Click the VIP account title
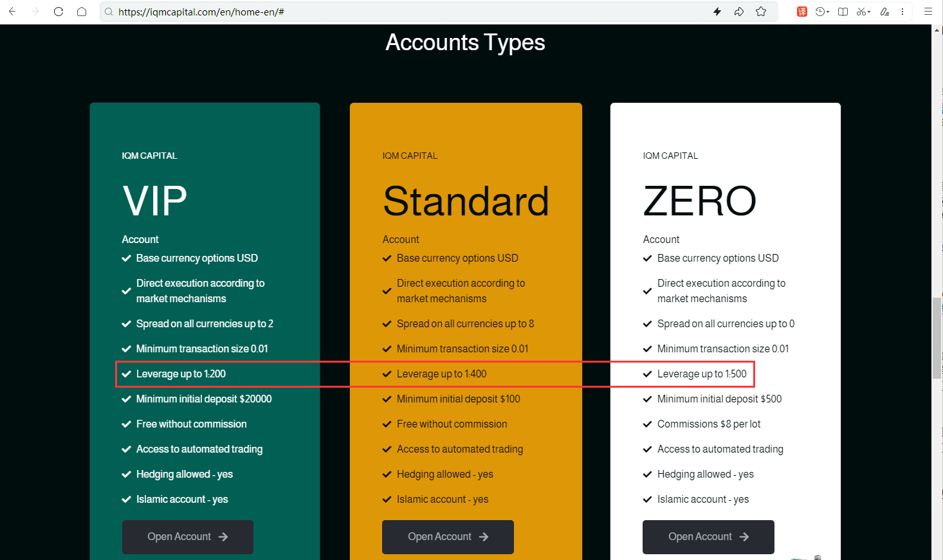 tap(154, 201)
